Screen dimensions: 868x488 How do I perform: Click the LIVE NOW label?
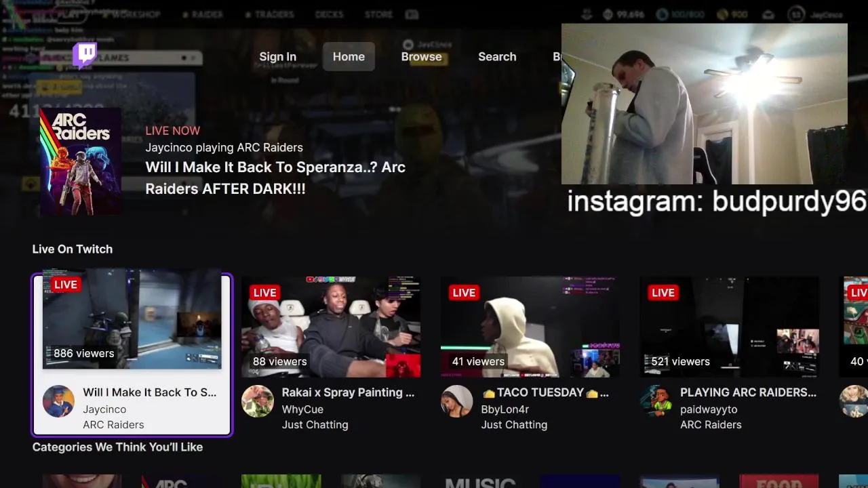tap(173, 131)
